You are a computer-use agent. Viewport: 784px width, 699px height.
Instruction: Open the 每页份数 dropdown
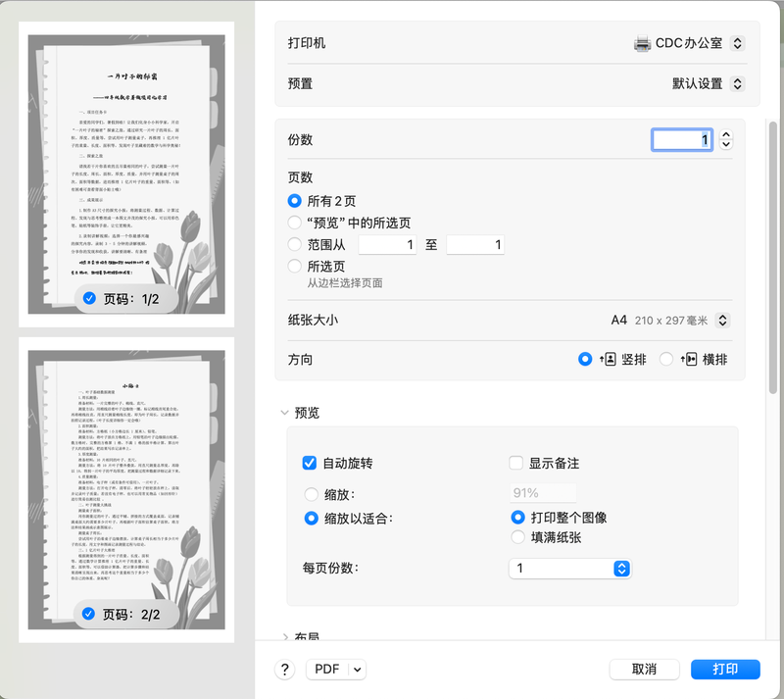point(620,569)
